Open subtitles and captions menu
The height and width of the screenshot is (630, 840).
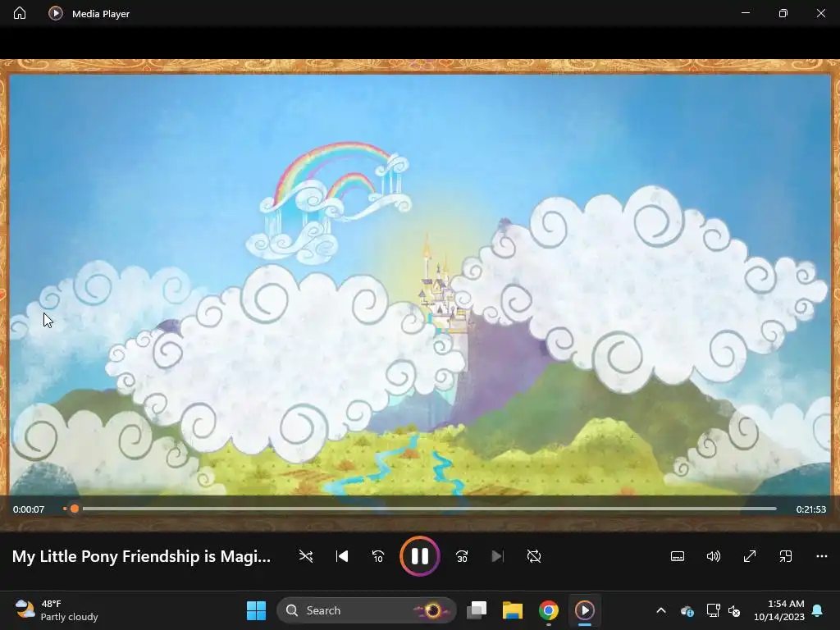coord(677,556)
